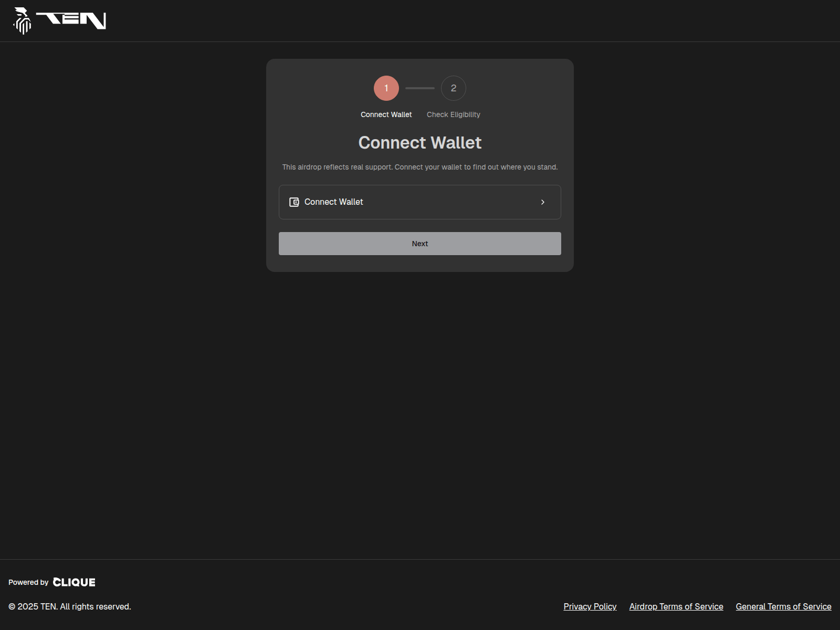This screenshot has width=840, height=630.
Task: Click the CLIQUE logo in the footer
Action: click(x=74, y=582)
